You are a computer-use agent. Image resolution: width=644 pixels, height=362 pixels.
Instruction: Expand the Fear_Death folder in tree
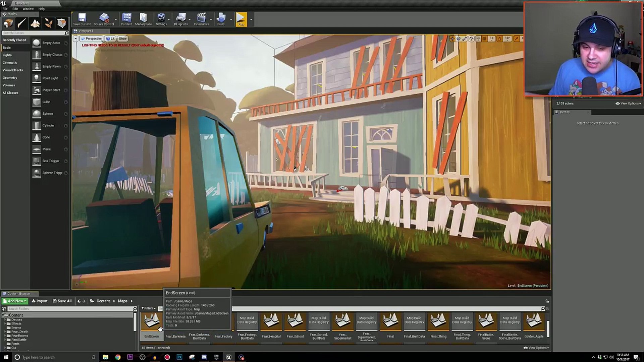(5, 331)
